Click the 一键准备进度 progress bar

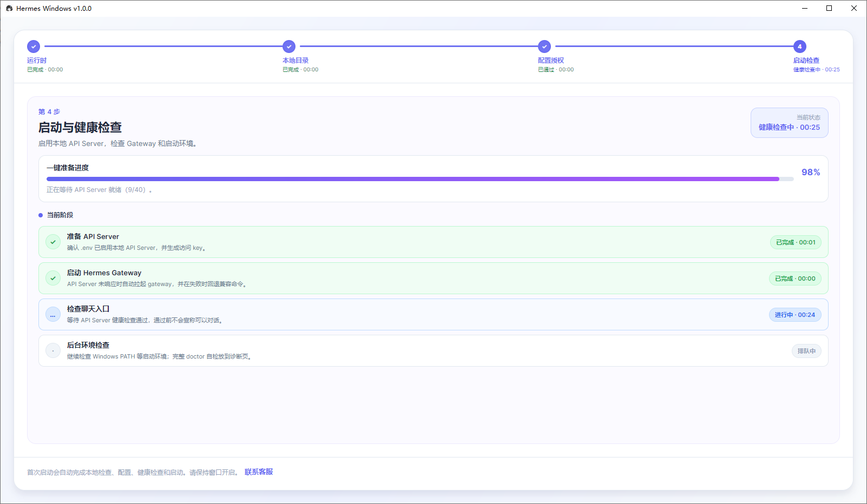pyautogui.click(x=420, y=179)
